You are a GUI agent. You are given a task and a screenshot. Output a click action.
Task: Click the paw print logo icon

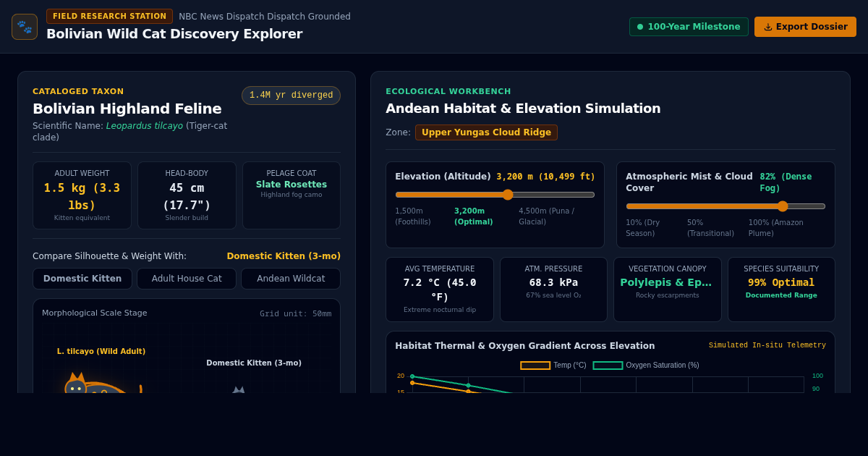[x=25, y=27]
